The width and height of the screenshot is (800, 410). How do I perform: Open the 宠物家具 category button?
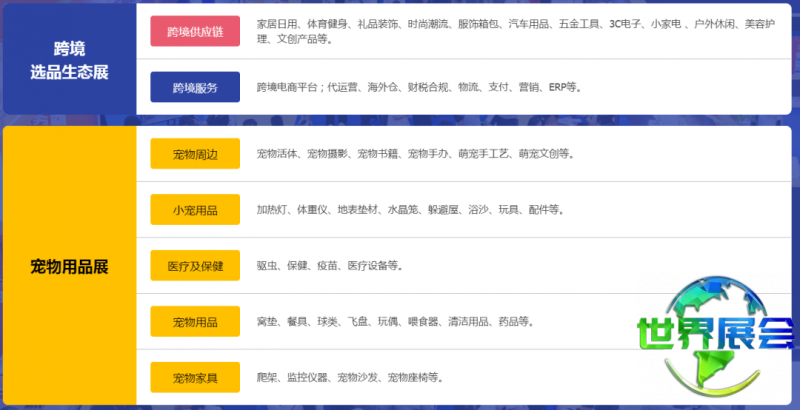[x=195, y=378]
